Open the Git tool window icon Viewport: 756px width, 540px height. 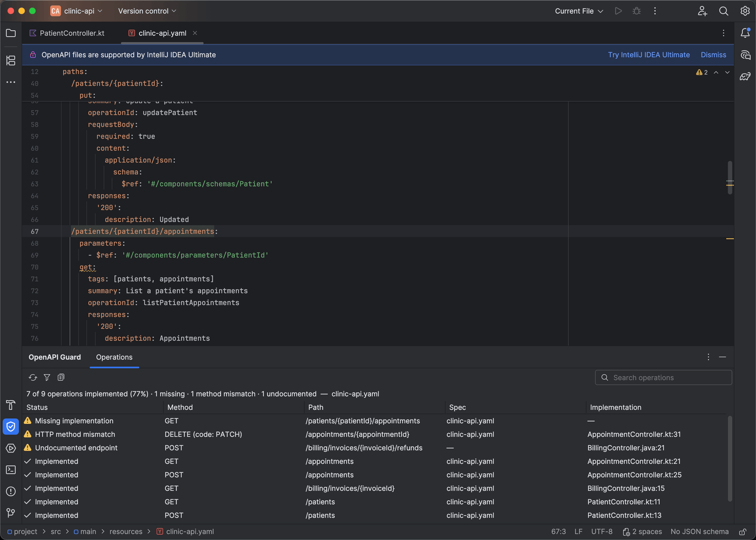tap(11, 513)
